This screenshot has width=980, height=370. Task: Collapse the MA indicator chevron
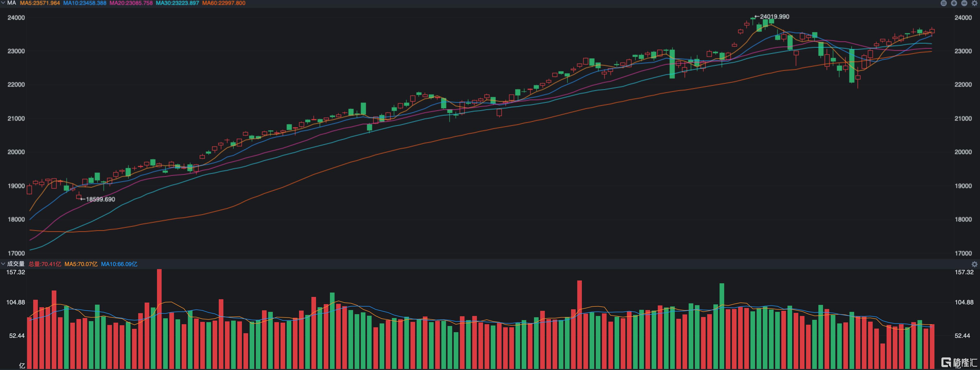pos(3,3)
